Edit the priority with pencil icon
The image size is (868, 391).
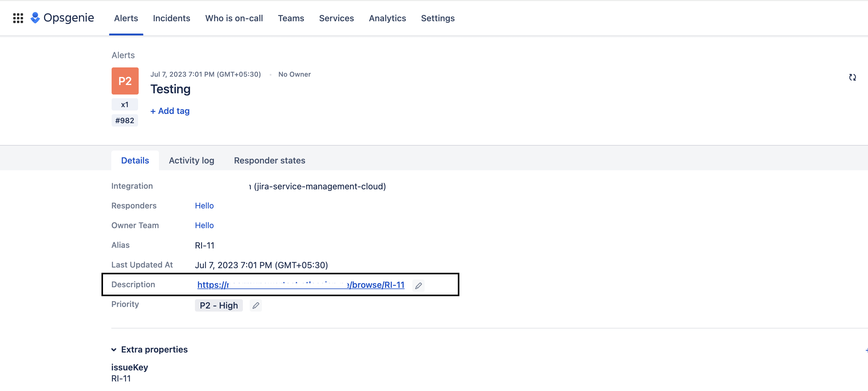point(256,305)
